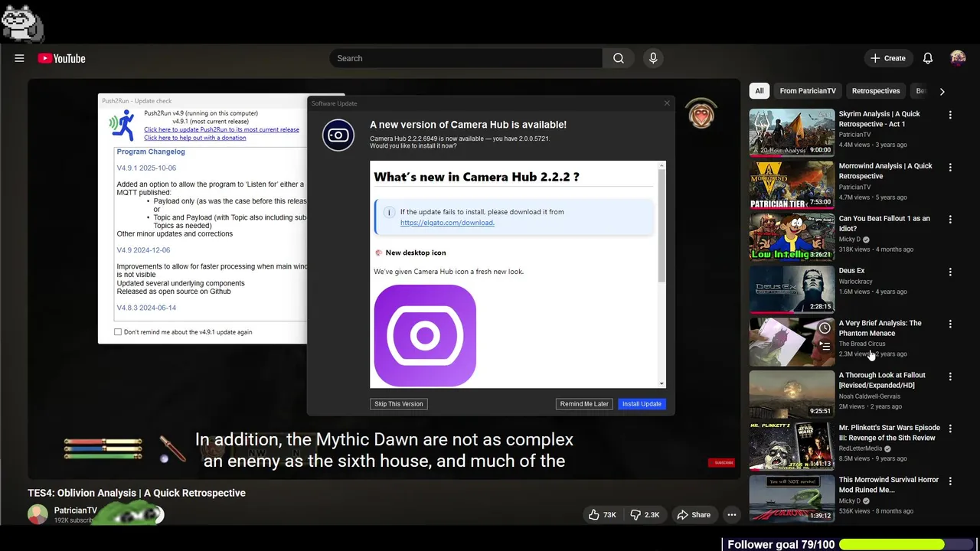
Task: Click Watch Later clock on Phantom Menace thumbnail
Action: click(x=825, y=328)
